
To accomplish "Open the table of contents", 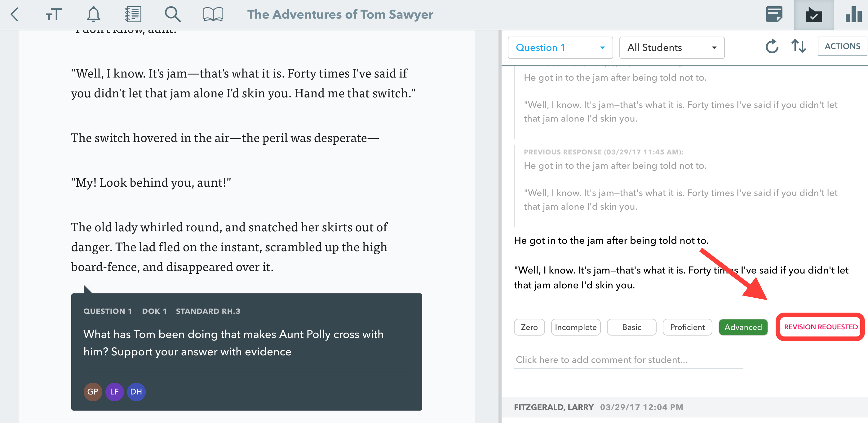I will click(x=133, y=15).
